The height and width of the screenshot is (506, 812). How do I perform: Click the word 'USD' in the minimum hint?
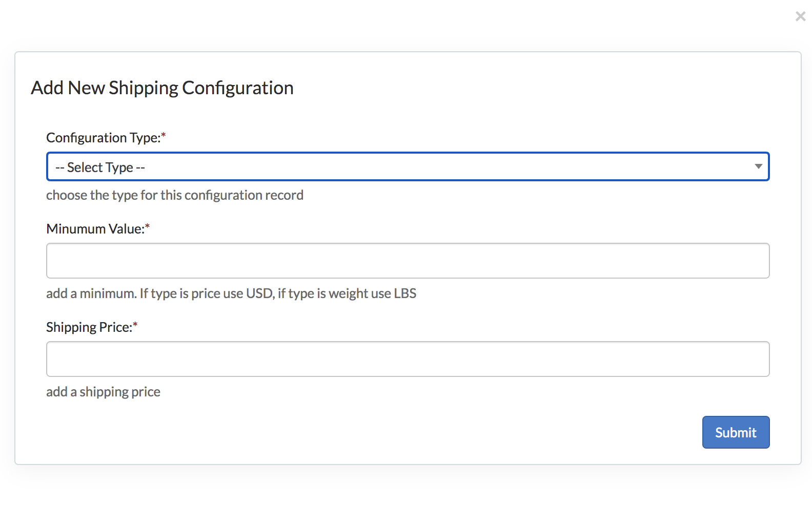coord(259,293)
